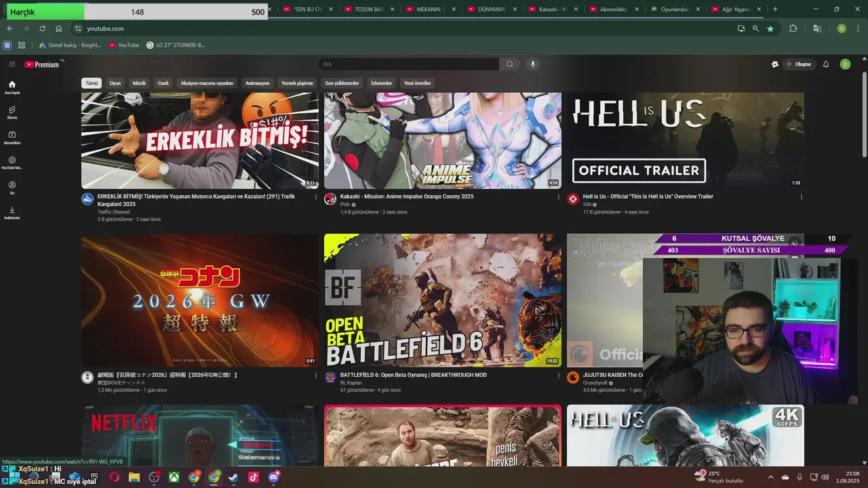
Task: Click the YouTube search magnifier button
Action: [x=510, y=64]
